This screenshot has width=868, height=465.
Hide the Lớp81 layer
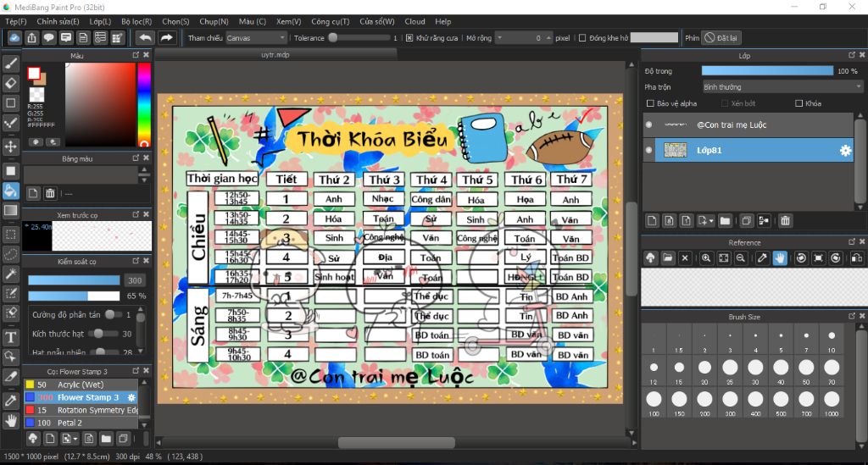coord(648,151)
